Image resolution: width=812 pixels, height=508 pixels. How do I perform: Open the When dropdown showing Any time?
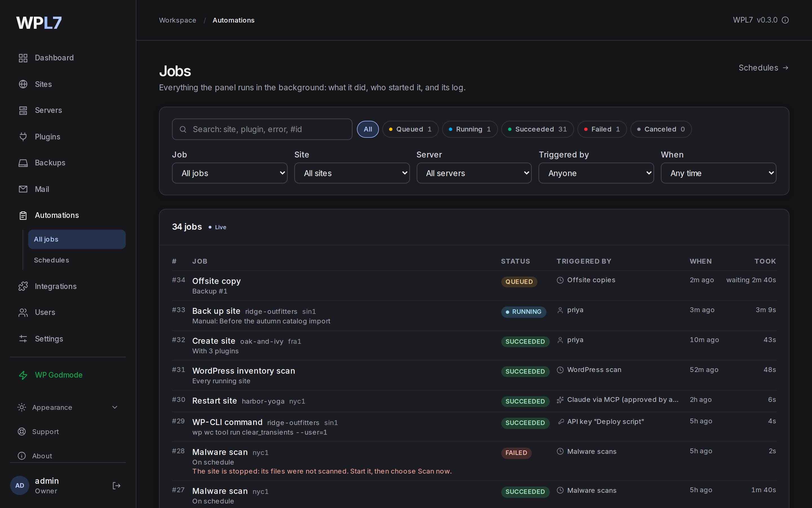click(x=718, y=173)
